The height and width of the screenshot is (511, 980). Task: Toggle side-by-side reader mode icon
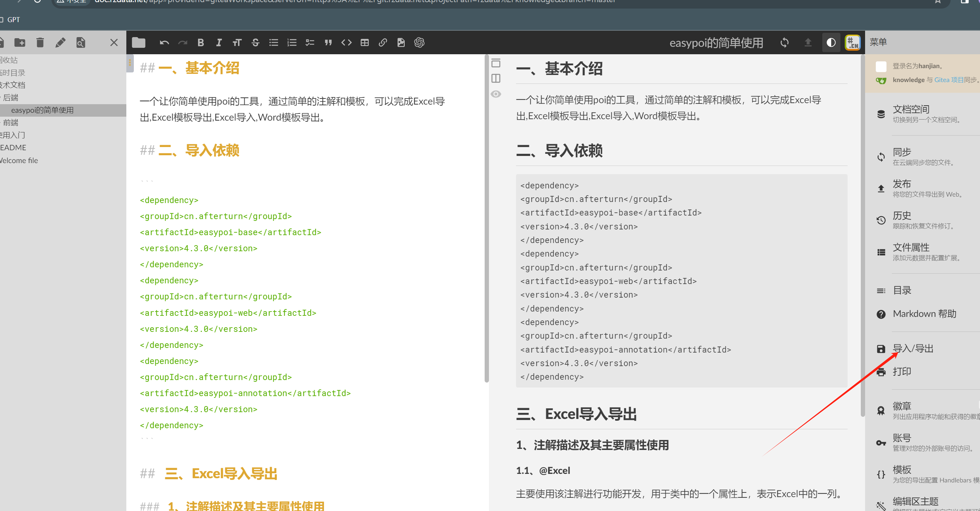[x=496, y=79]
